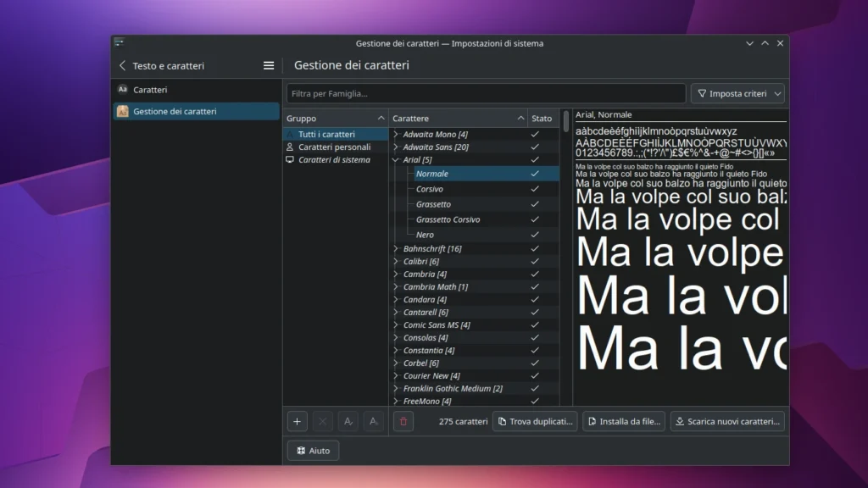Collapse the Arial font family tree
The height and width of the screenshot is (488, 868).
tap(395, 159)
